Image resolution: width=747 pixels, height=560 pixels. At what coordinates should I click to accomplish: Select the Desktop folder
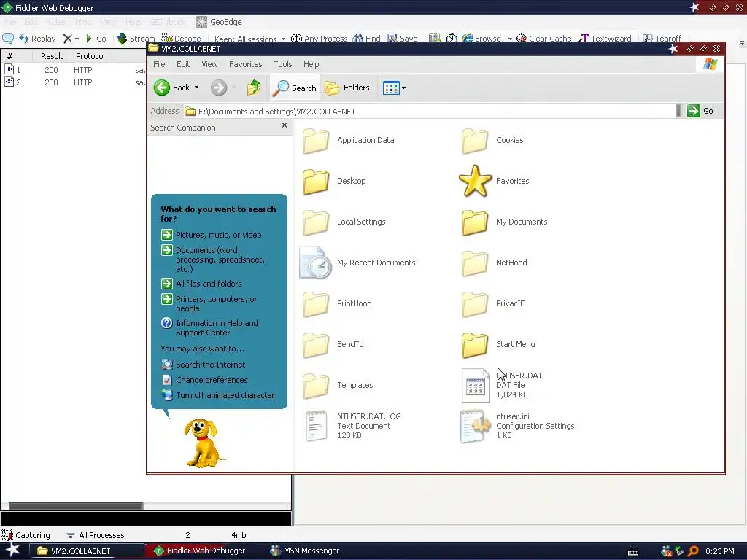click(334, 182)
